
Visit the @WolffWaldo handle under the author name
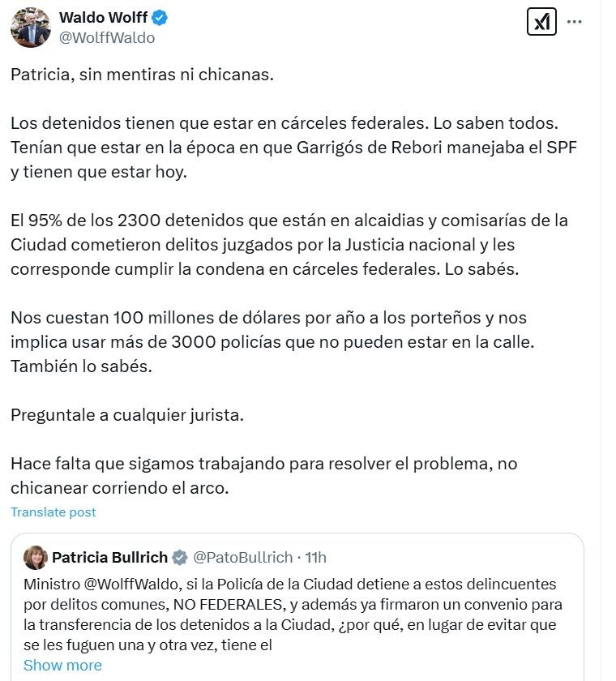click(x=107, y=37)
